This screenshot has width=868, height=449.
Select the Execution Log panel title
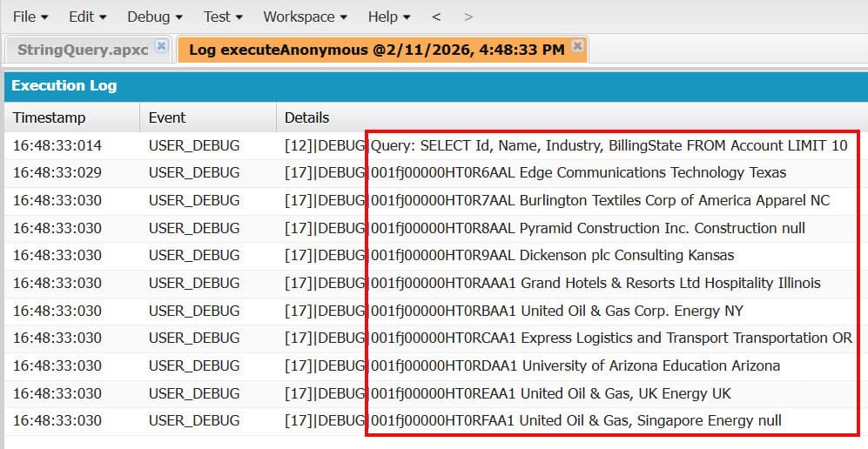pos(64,85)
